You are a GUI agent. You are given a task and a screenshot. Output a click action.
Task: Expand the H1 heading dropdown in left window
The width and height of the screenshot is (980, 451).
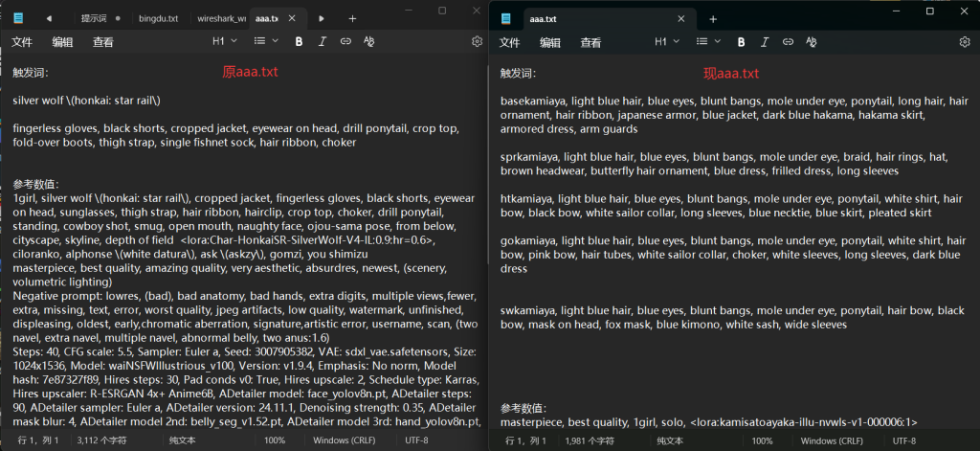[224, 42]
